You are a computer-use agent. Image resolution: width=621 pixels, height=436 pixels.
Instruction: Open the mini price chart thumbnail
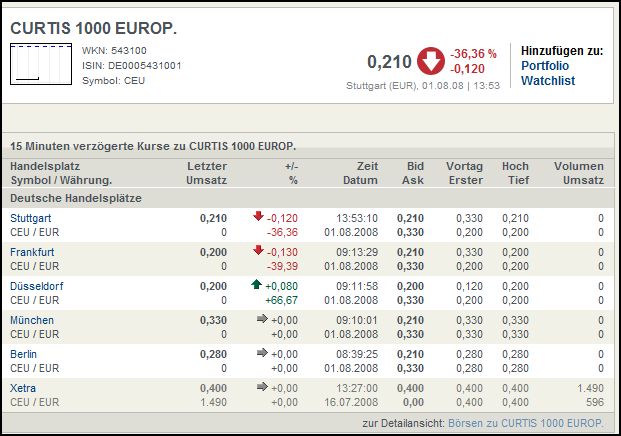pyautogui.click(x=41, y=64)
